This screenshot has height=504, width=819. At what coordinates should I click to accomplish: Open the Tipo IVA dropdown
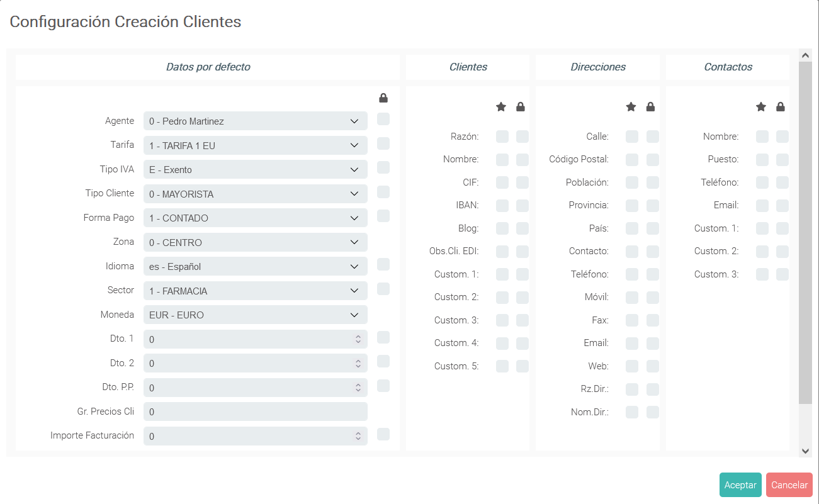click(x=256, y=169)
